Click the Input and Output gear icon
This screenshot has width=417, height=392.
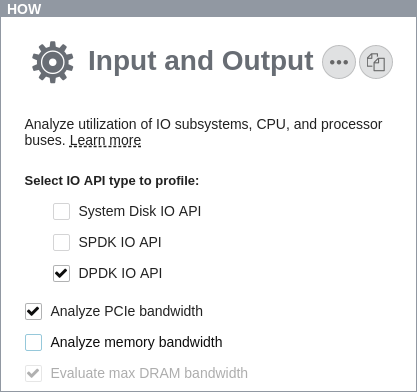[x=53, y=62]
